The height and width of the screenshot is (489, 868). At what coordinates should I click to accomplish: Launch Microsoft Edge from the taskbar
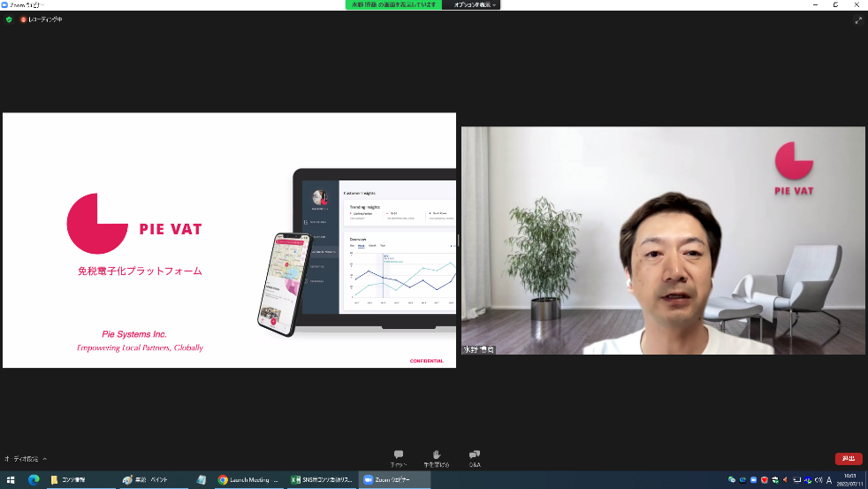(34, 479)
